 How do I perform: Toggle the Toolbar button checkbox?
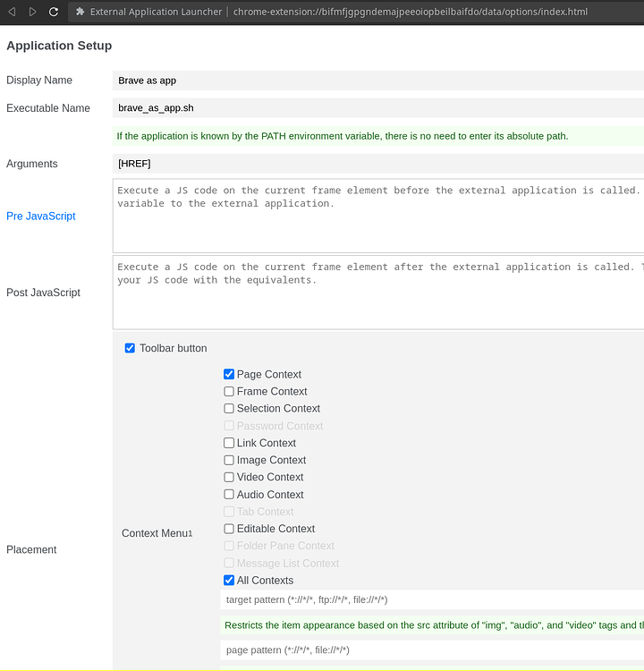(x=131, y=348)
